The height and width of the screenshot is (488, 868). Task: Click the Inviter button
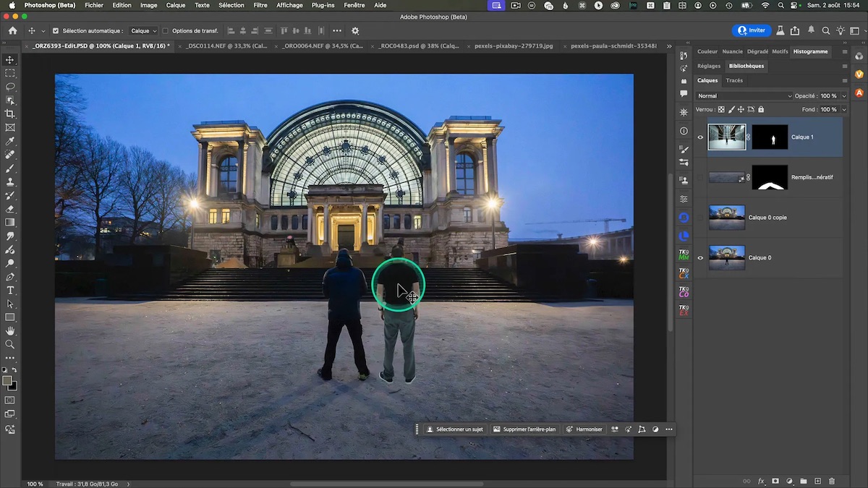752,30
